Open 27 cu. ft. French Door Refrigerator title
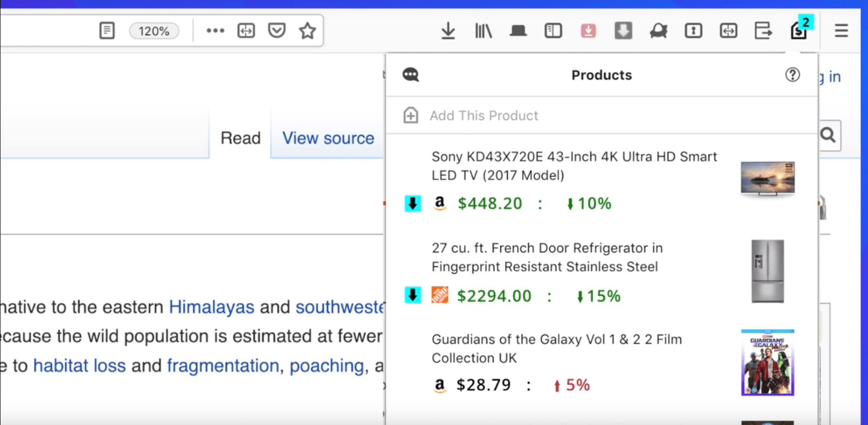868x425 pixels. [547, 257]
